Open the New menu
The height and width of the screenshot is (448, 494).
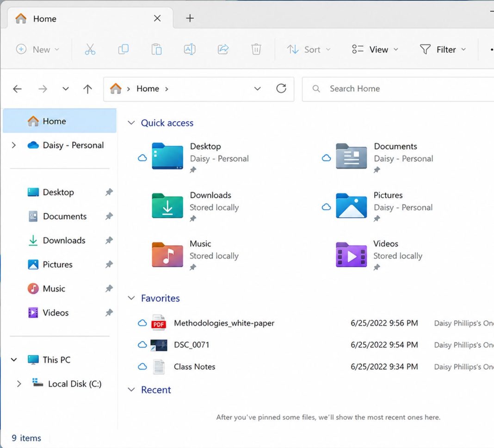click(37, 50)
